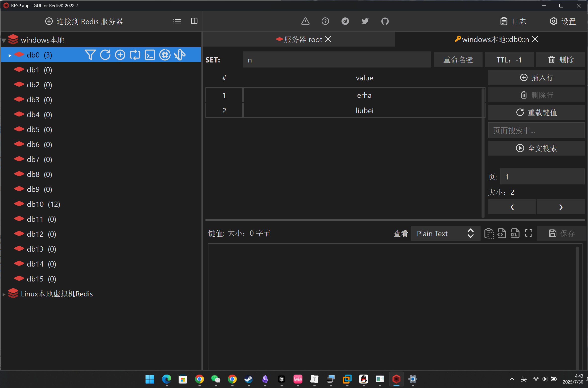Click the 插入行 insert row button
Viewport: 588px width, 388px height.
537,78
